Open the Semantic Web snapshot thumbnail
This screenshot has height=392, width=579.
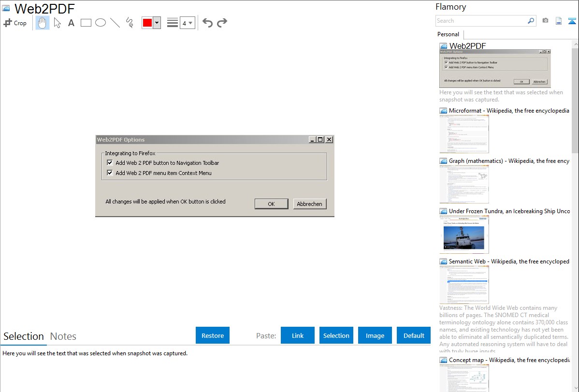(464, 285)
